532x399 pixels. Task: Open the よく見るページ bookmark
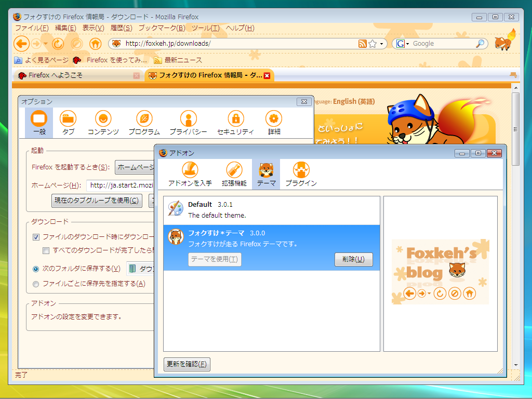(41, 60)
